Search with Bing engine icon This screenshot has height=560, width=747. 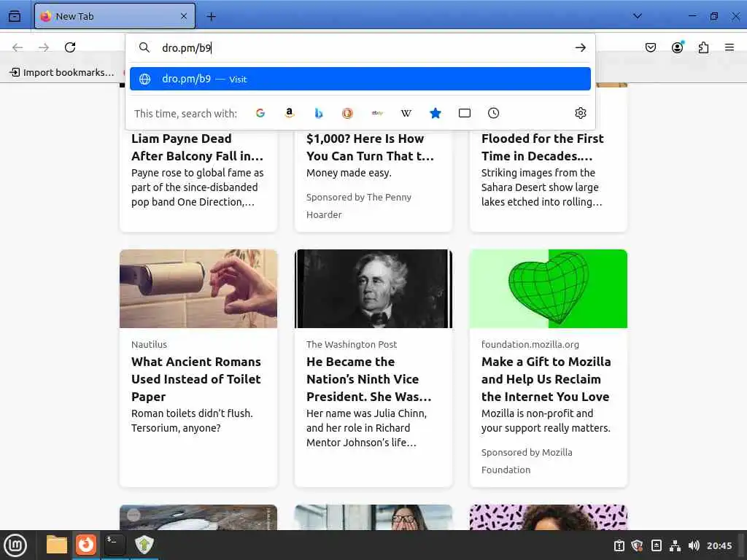(319, 113)
